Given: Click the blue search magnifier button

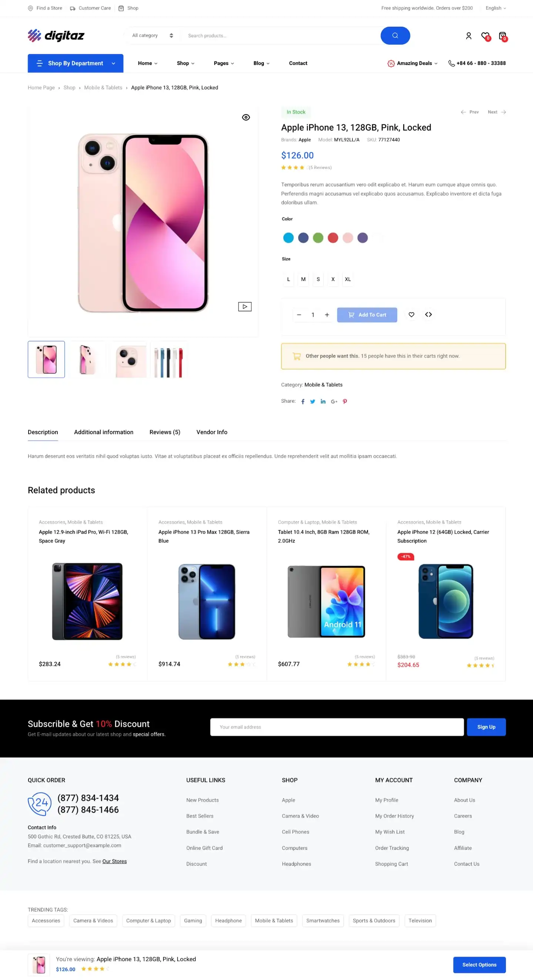Looking at the screenshot, I should [x=395, y=36].
